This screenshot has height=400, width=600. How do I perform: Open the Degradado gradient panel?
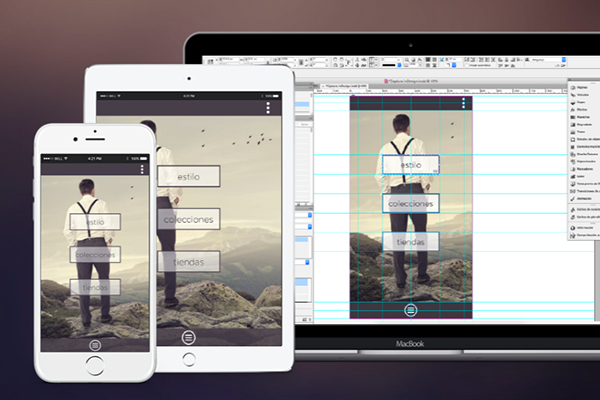tap(582, 125)
